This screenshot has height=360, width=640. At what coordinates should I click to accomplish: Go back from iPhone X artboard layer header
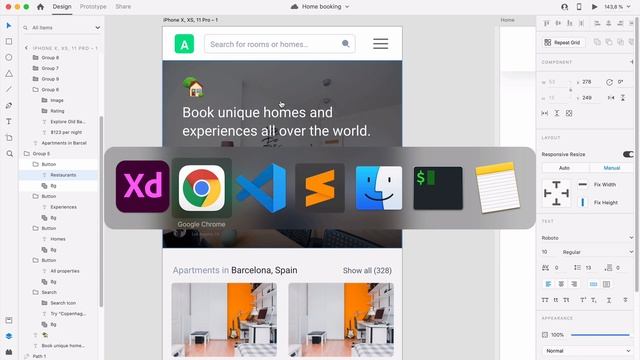point(27,48)
